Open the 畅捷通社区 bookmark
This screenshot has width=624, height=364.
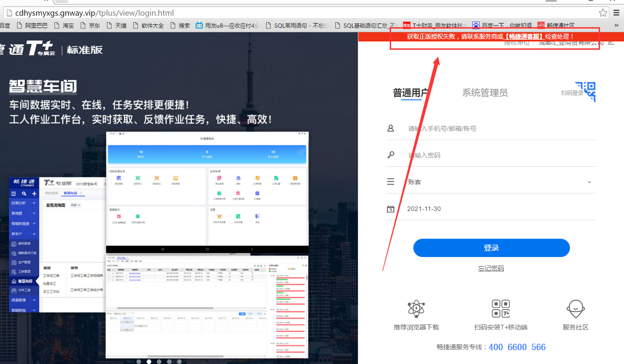pyautogui.click(x=556, y=25)
